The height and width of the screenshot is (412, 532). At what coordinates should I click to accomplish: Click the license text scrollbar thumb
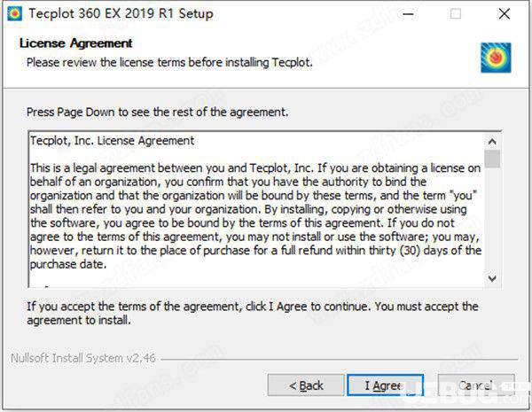(x=492, y=159)
